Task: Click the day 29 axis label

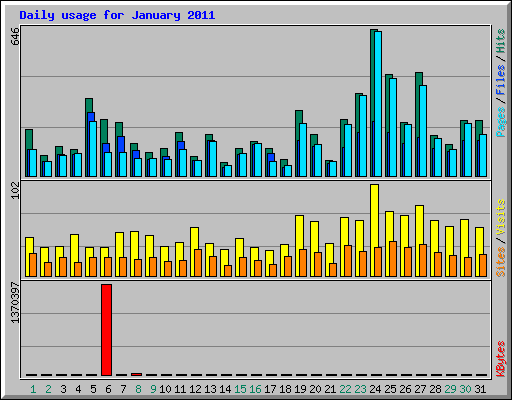Action: [x=450, y=389]
